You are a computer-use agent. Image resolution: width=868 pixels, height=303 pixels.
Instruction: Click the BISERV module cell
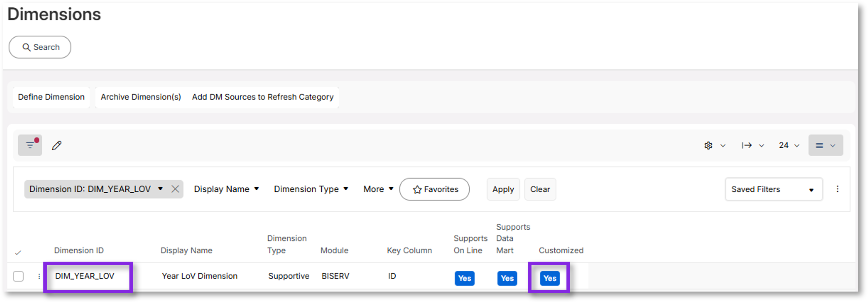(335, 276)
